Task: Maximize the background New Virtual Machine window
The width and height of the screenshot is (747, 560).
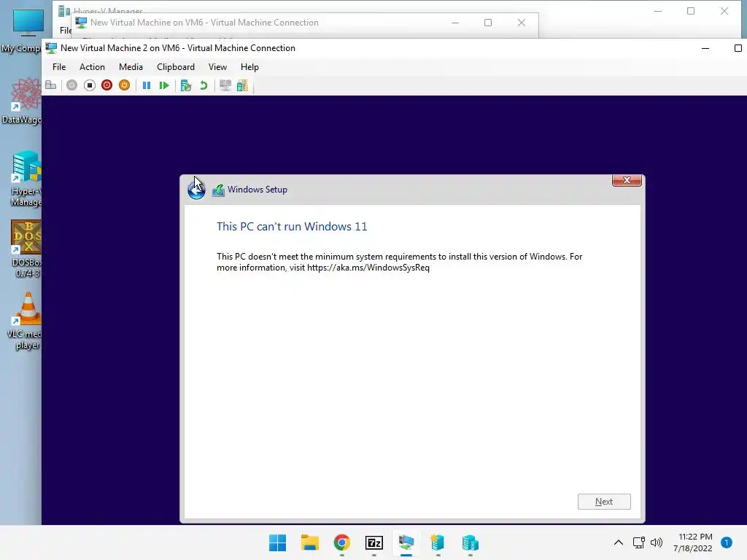Action: coord(488,23)
